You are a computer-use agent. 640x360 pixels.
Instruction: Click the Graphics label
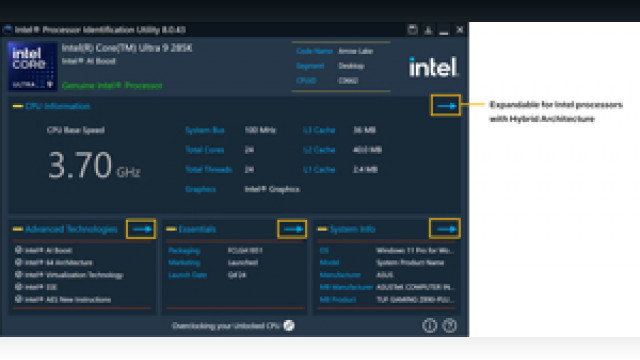point(200,189)
